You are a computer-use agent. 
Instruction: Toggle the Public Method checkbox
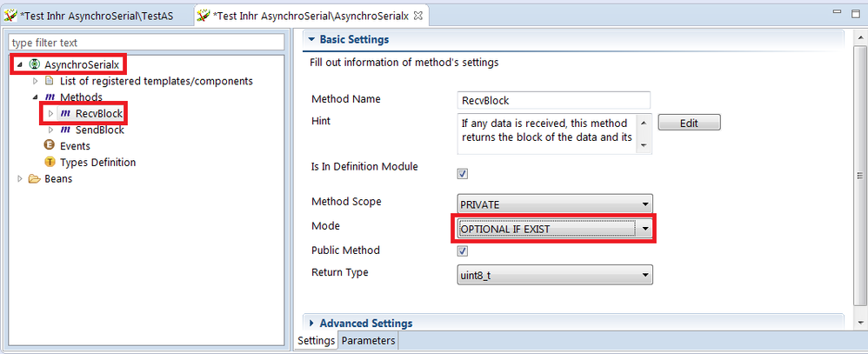[463, 250]
